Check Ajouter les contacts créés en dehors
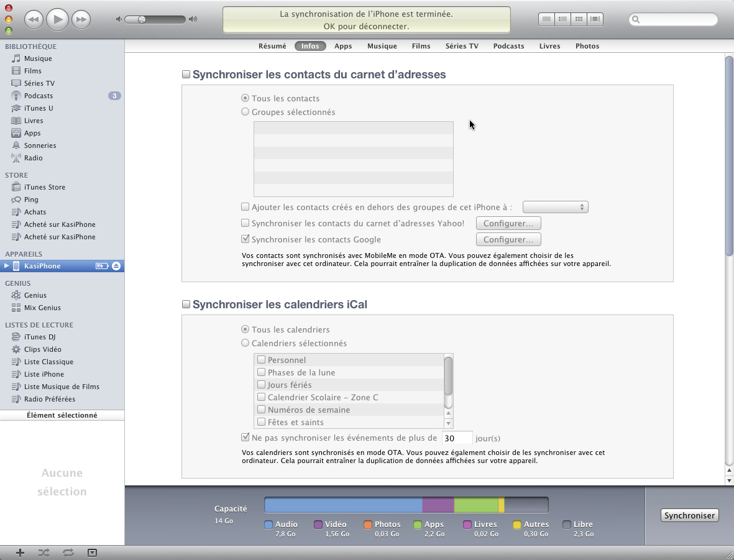The width and height of the screenshot is (734, 560). coord(245,207)
